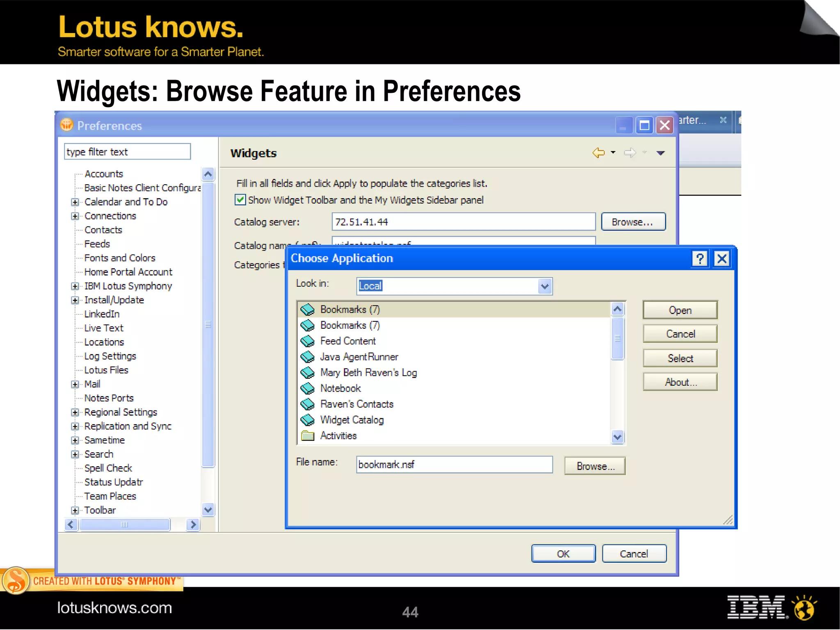
Task: Open the Look in dropdown
Action: (x=545, y=286)
